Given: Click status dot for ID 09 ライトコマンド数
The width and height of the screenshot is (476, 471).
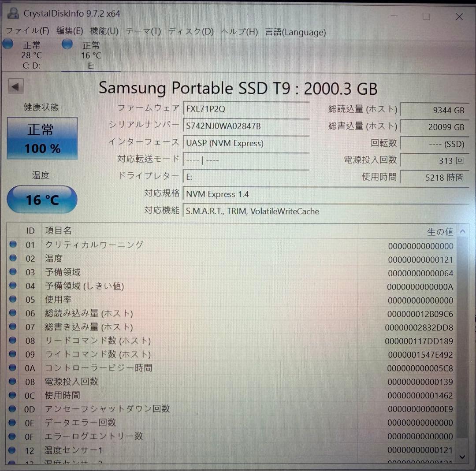Looking at the screenshot, I should click(x=13, y=353).
